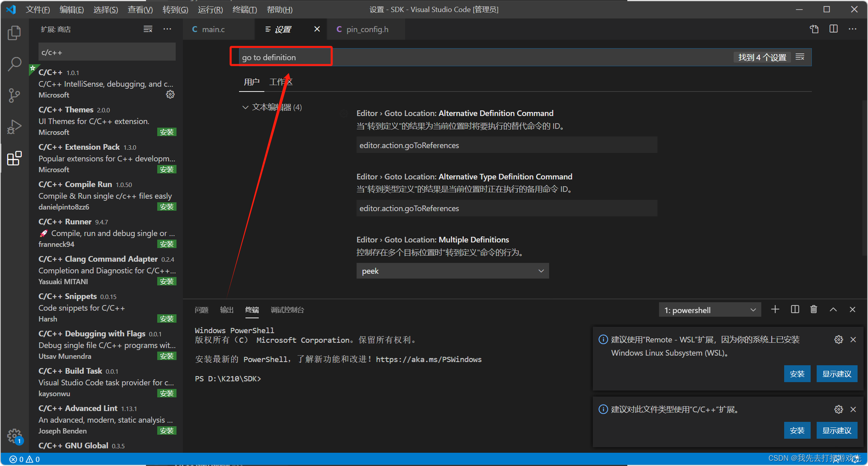This screenshot has height=466, width=868.
Task: Install the Remote - WSL extension from notification
Action: 797,374
